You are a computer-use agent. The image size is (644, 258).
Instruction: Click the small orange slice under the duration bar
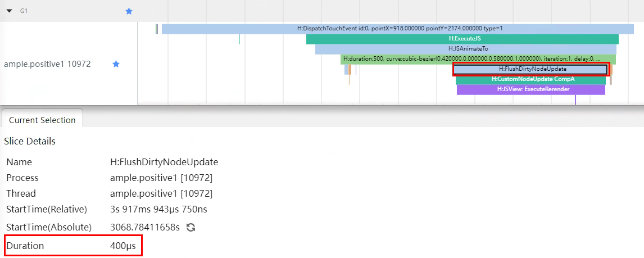pyautogui.click(x=350, y=69)
